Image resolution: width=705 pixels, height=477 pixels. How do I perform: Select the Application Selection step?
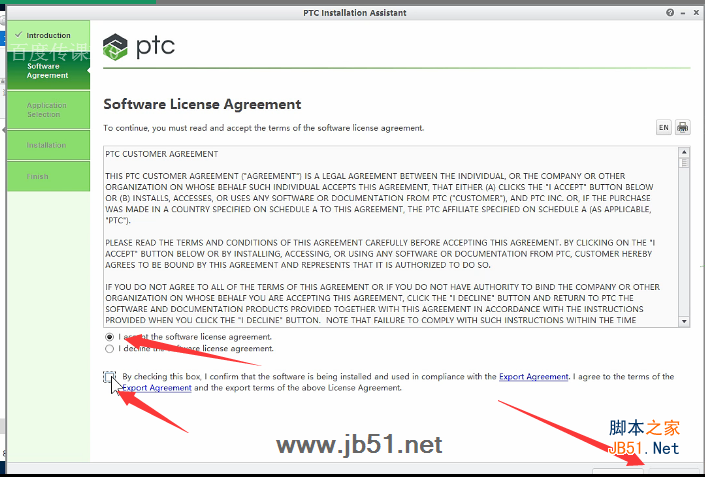click(x=49, y=110)
